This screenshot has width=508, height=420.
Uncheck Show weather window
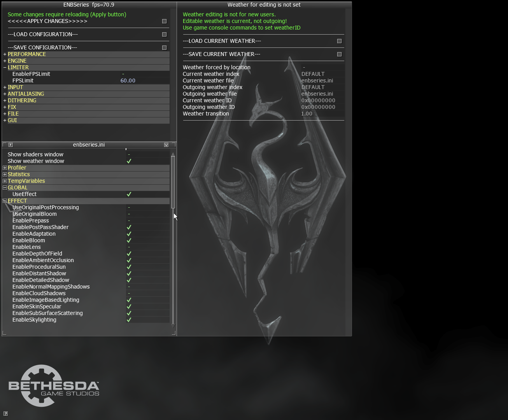129,161
